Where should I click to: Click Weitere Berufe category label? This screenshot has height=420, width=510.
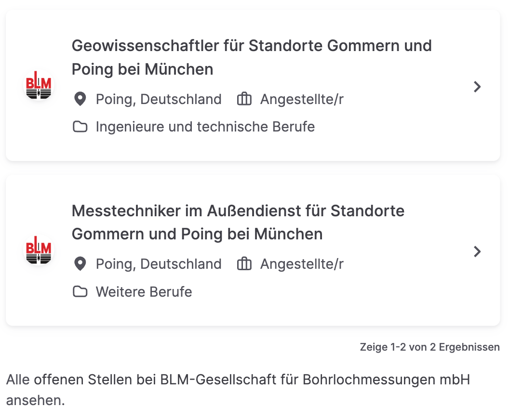pyautogui.click(x=144, y=291)
